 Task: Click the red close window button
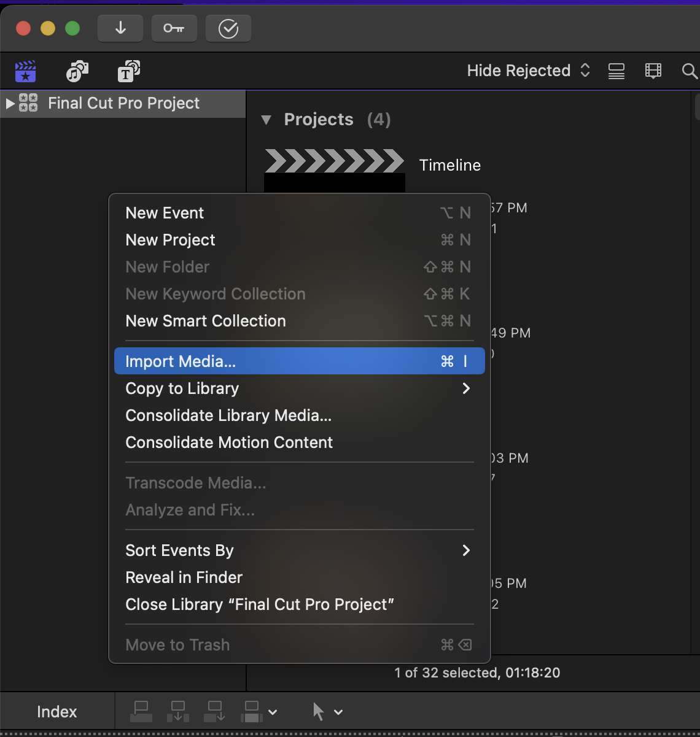pos(23,28)
